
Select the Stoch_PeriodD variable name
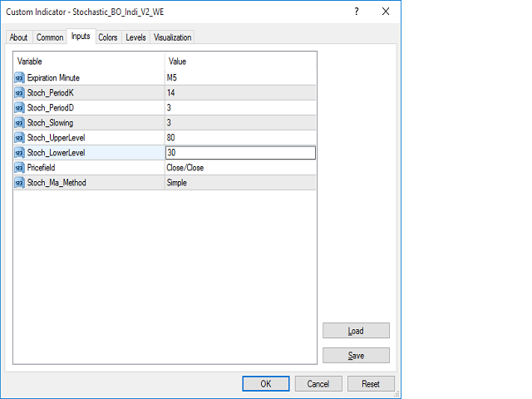tap(50, 107)
